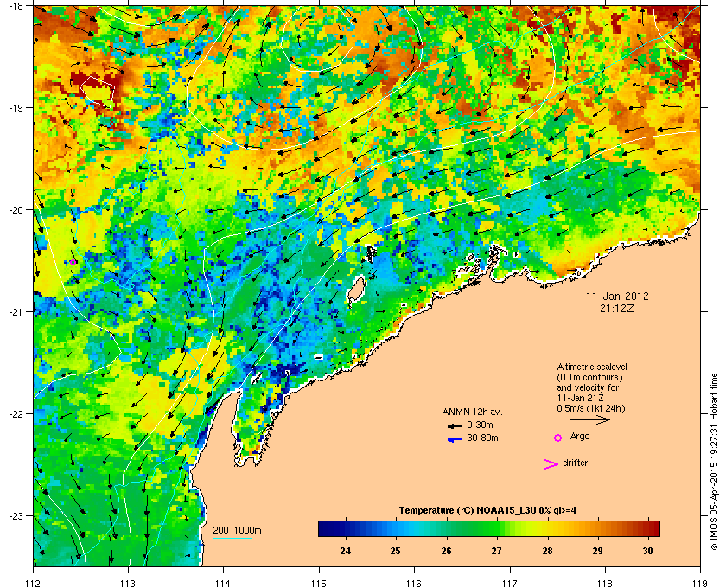Image resolution: width=726 pixels, height=588 pixels.
Task: Click the '30-80m' legend label
Action: click(x=482, y=438)
